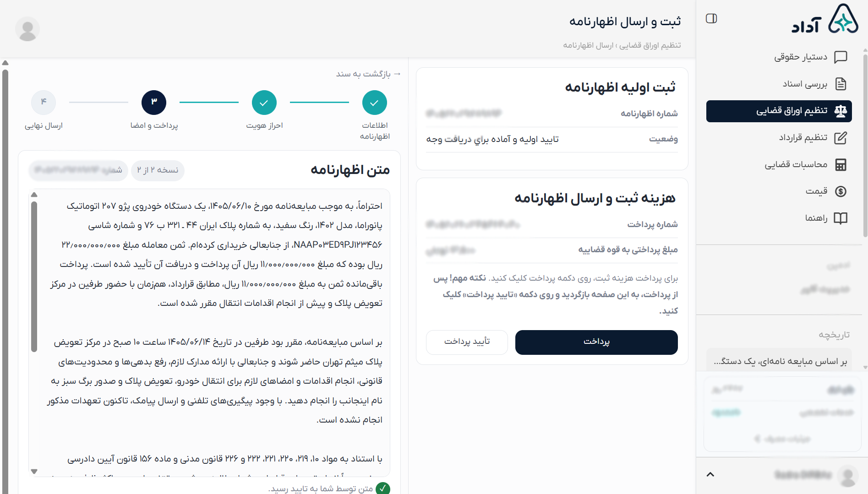Viewport: 868px width, 494px height.
Task: Go to completed step اطلاعات اظهارنامه
Action: [375, 103]
